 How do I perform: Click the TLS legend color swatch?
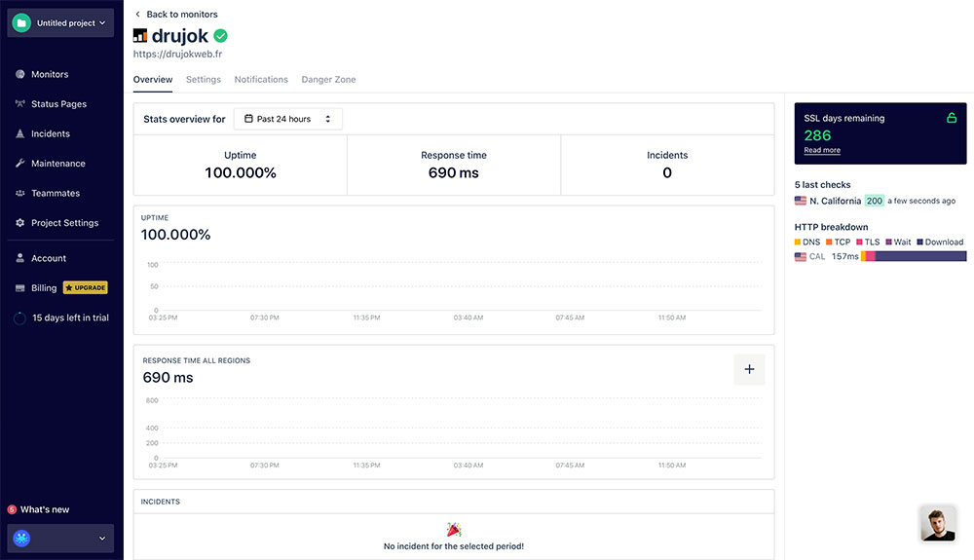[x=860, y=243]
